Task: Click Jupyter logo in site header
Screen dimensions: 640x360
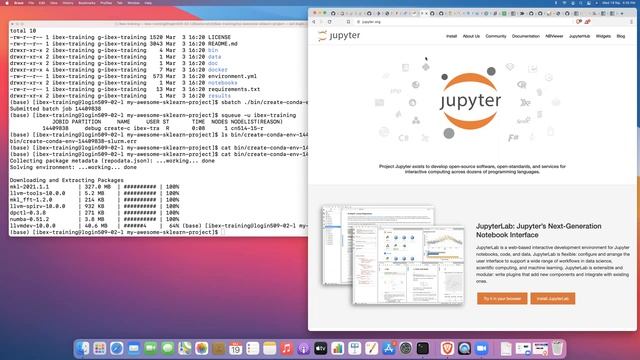Action: (339, 36)
